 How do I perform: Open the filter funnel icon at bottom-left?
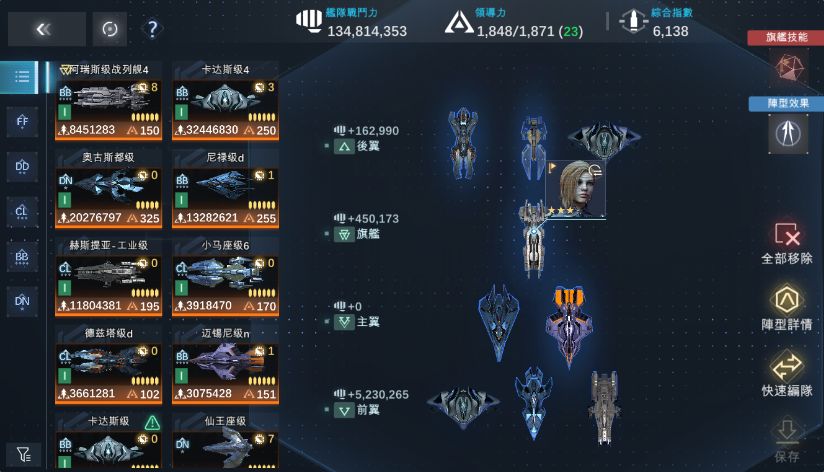tap(24, 454)
